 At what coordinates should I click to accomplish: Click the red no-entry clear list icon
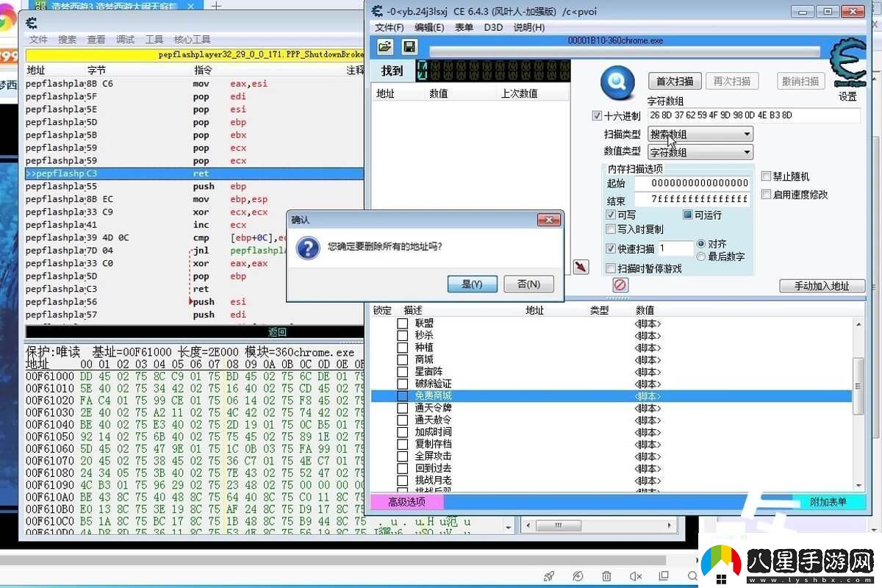pos(620,284)
